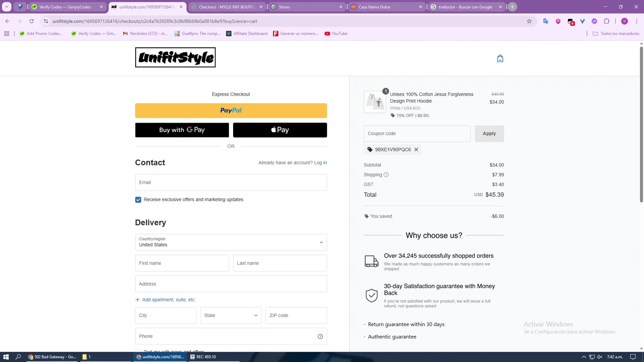Click the Log in link
This screenshot has width=644, height=362.
tap(320, 163)
